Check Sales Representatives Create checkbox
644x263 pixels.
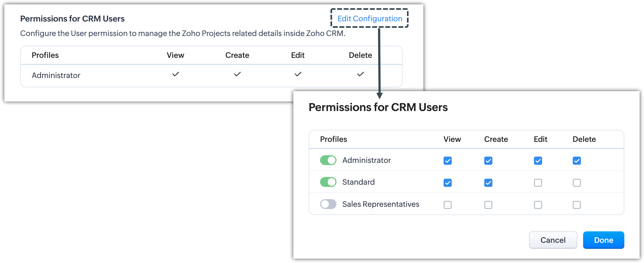point(488,205)
